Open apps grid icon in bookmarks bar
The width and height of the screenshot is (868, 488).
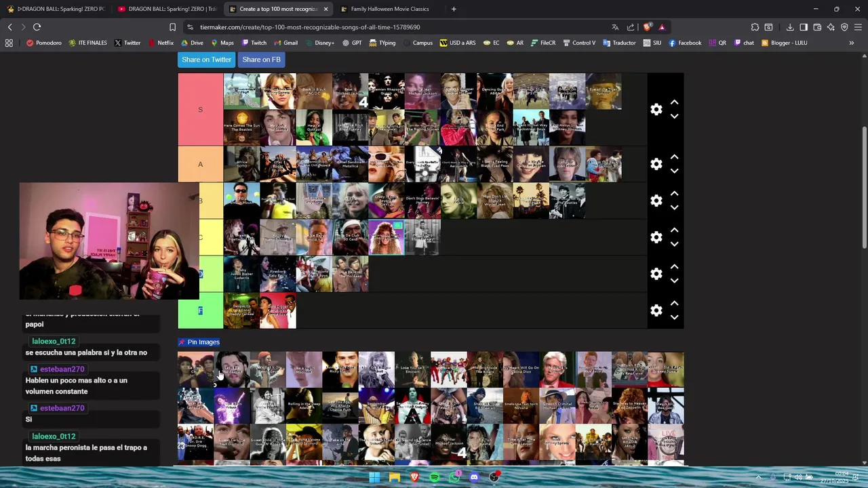(x=9, y=43)
